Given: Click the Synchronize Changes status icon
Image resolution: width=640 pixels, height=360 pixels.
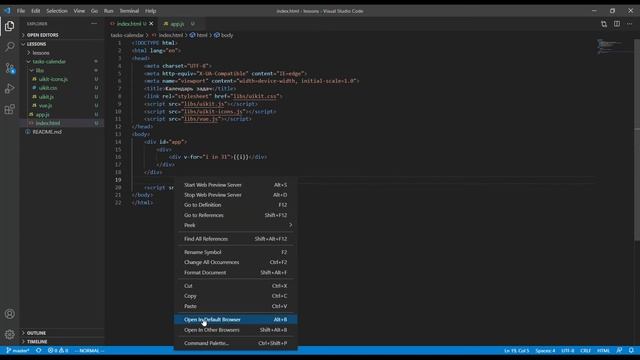Looking at the screenshot, I should 38,350.
